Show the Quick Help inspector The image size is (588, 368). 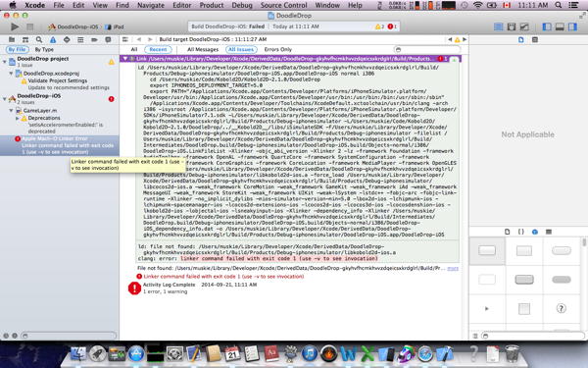pyautogui.click(x=535, y=39)
